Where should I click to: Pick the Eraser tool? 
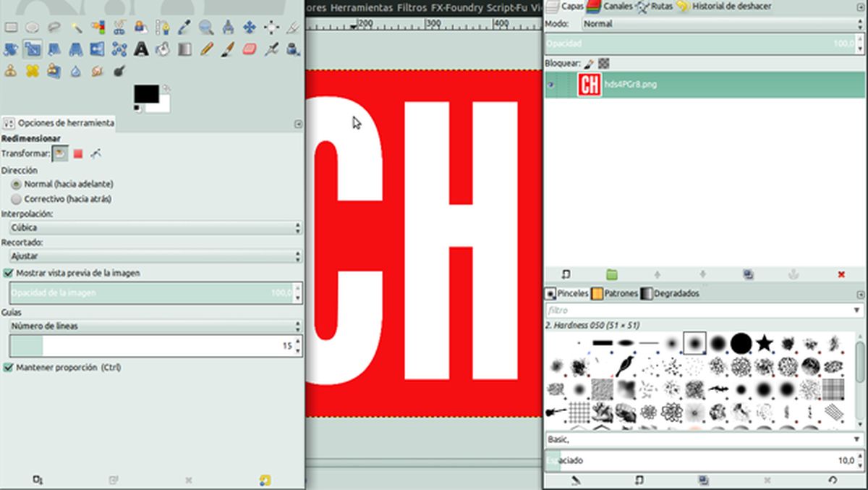[x=249, y=48]
